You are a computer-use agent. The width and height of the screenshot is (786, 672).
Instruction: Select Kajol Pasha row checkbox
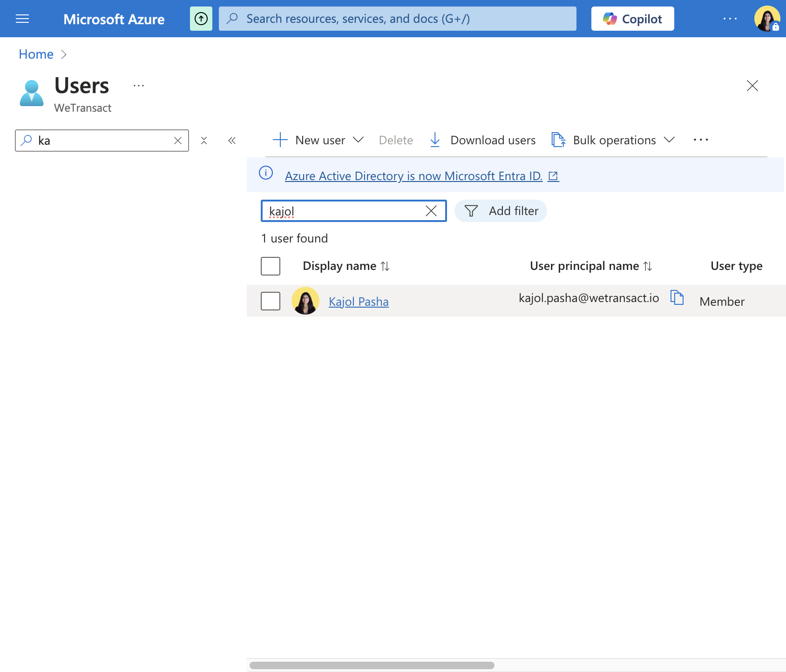271,301
